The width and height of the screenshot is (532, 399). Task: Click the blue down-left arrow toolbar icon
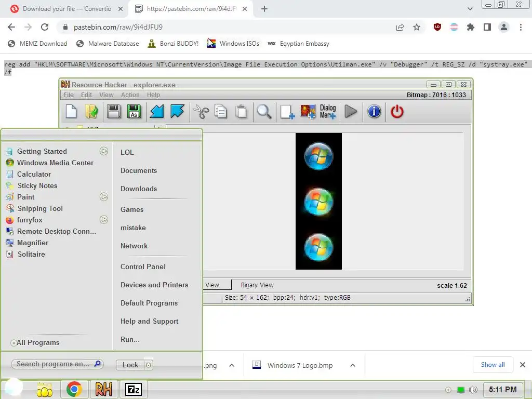coord(157,112)
